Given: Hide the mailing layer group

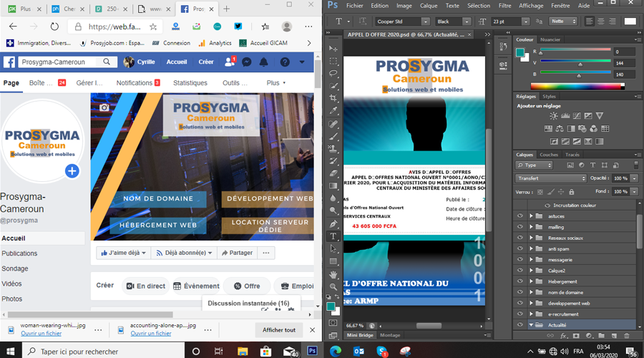Looking at the screenshot, I should pos(520,227).
